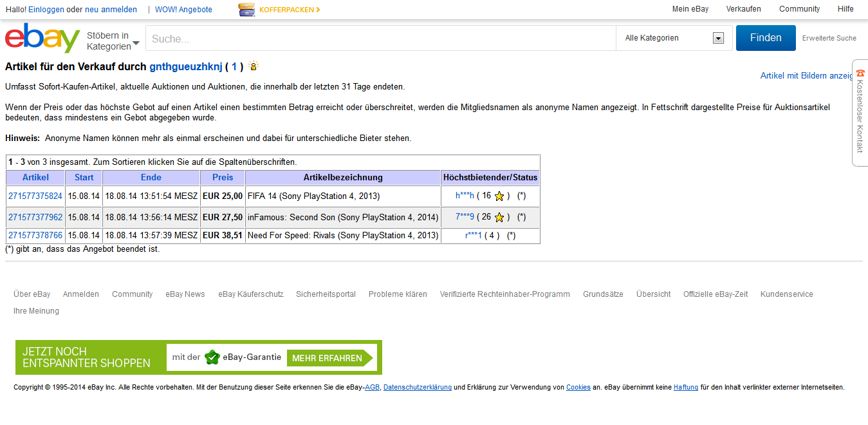Open Offizielle eBay-Zeit link
This screenshot has width=868, height=425.
(x=716, y=294)
